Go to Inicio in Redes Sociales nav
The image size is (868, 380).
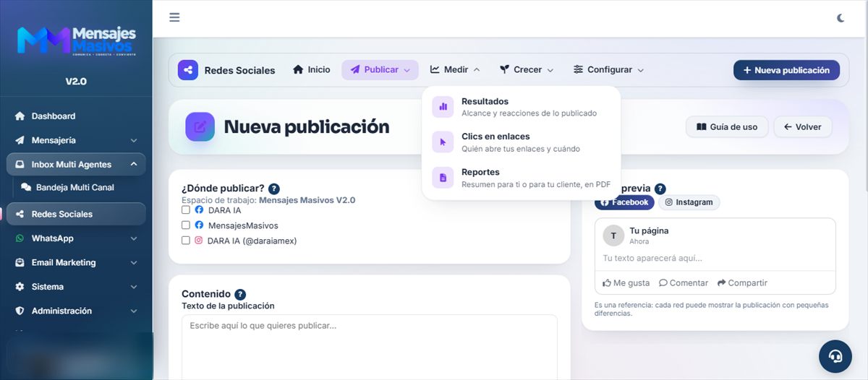pos(312,70)
